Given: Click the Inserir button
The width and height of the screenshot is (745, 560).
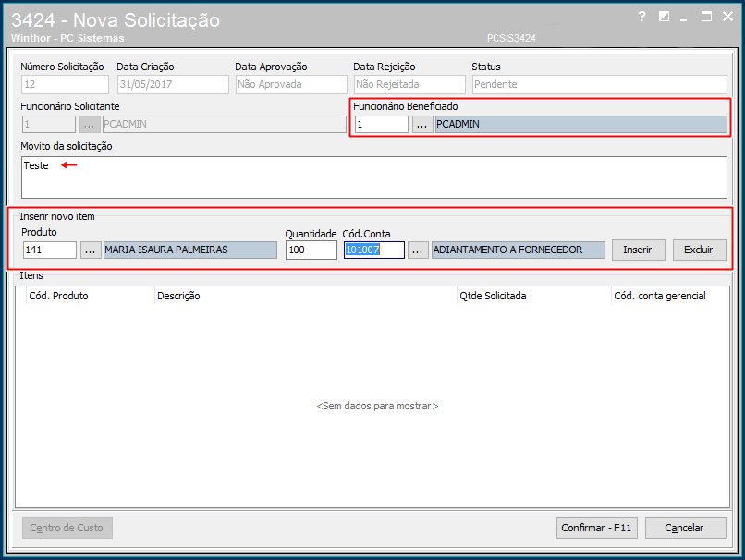Looking at the screenshot, I should (x=638, y=250).
